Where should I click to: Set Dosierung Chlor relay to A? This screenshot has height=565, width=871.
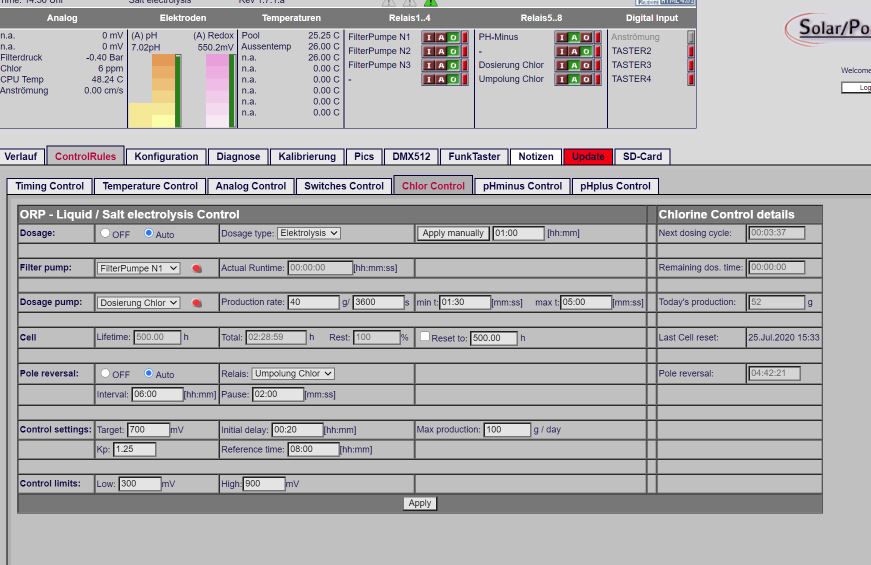coord(574,65)
